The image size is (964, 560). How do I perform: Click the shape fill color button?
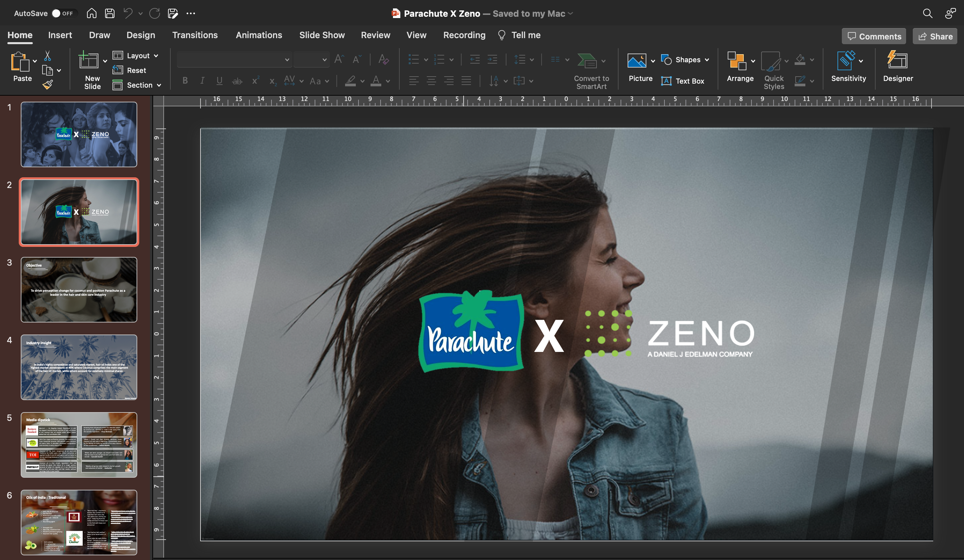pyautogui.click(x=800, y=60)
